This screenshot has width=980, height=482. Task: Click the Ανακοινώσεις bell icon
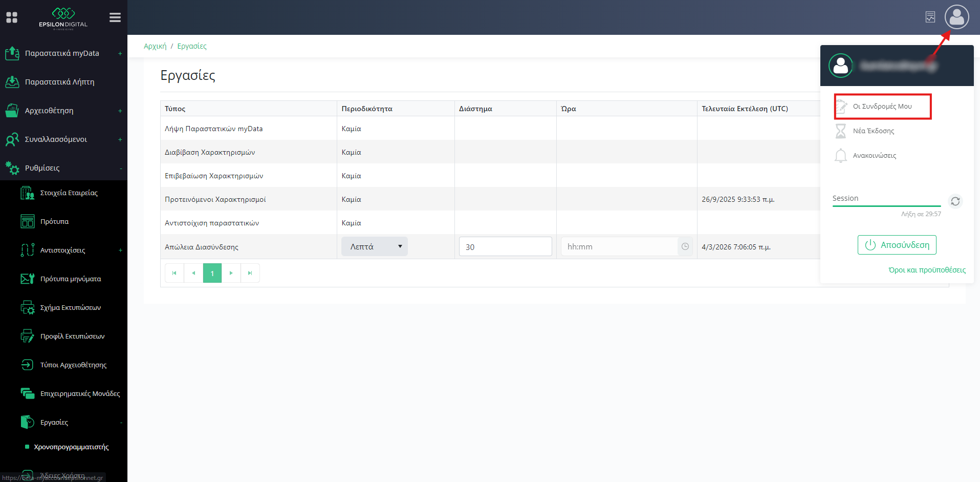(x=840, y=155)
